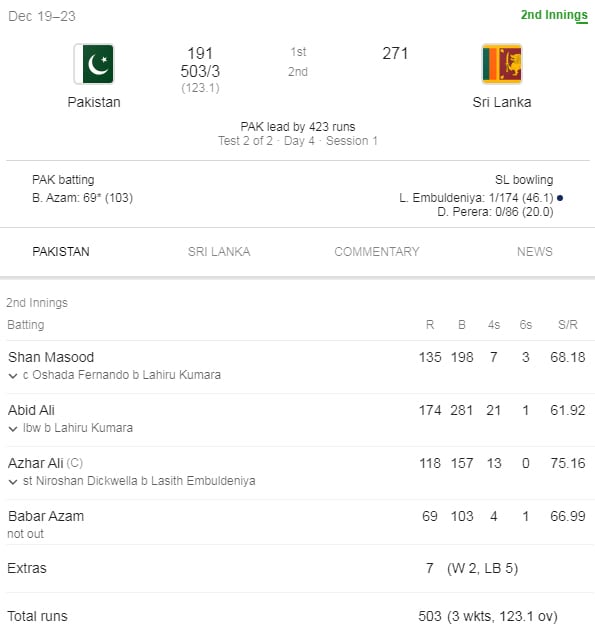Image resolution: width=595 pixels, height=639 pixels.
Task: Click the Pakistan flag icon
Action: click(x=94, y=64)
